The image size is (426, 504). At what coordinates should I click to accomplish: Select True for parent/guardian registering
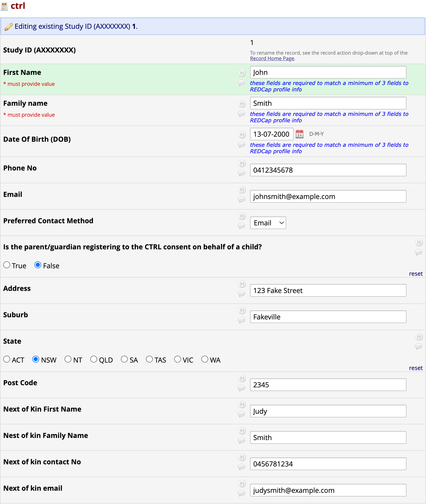pos(7,265)
